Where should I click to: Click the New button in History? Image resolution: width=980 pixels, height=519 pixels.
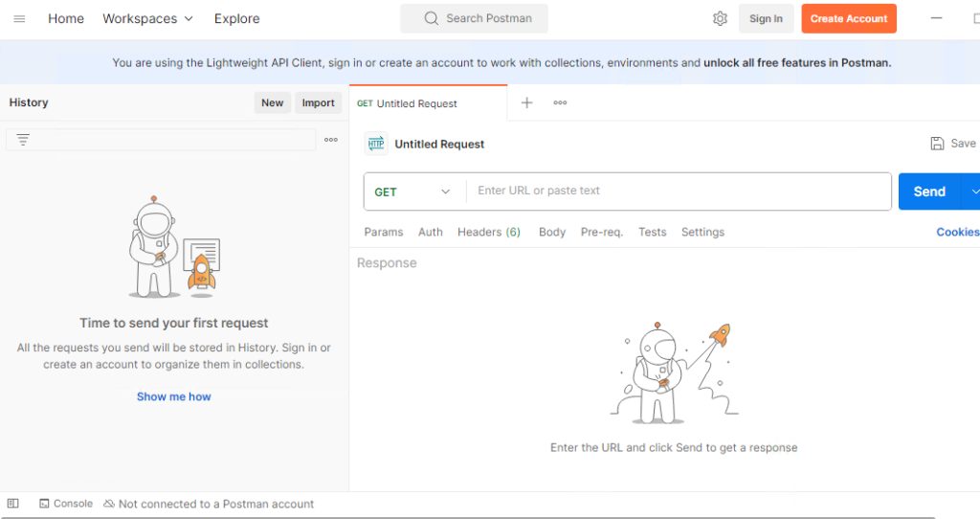(273, 102)
